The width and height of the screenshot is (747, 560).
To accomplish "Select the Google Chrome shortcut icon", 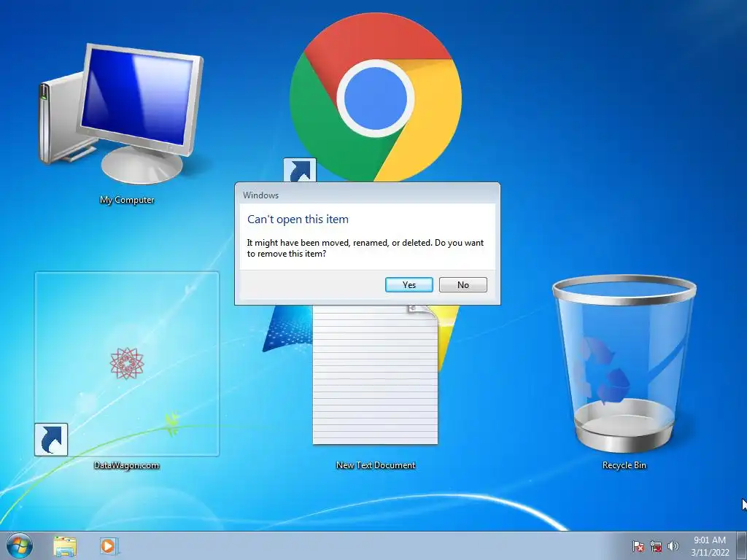I will pyautogui.click(x=376, y=98).
